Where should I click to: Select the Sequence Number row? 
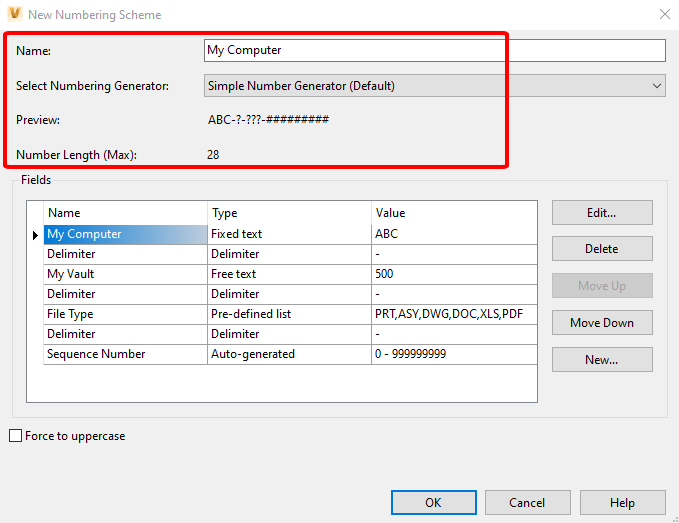point(290,354)
